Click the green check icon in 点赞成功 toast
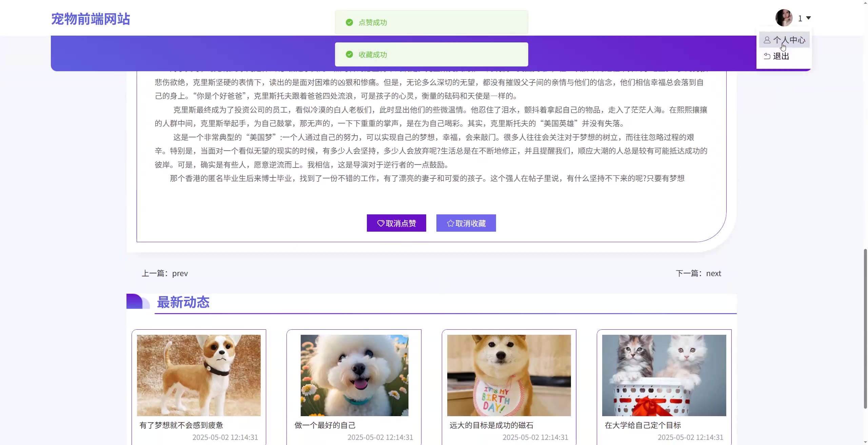Screen dimensions: 868x445 coord(349,22)
